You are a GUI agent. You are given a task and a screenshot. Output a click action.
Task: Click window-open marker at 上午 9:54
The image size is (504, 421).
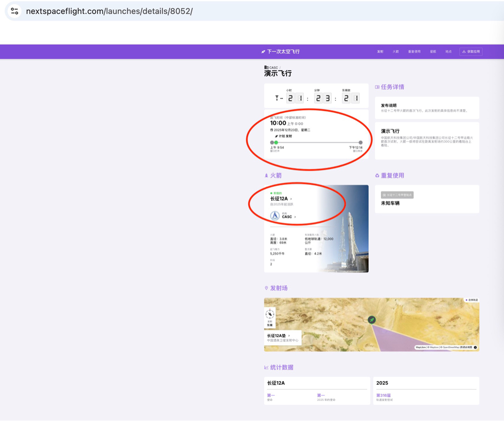coord(272,142)
